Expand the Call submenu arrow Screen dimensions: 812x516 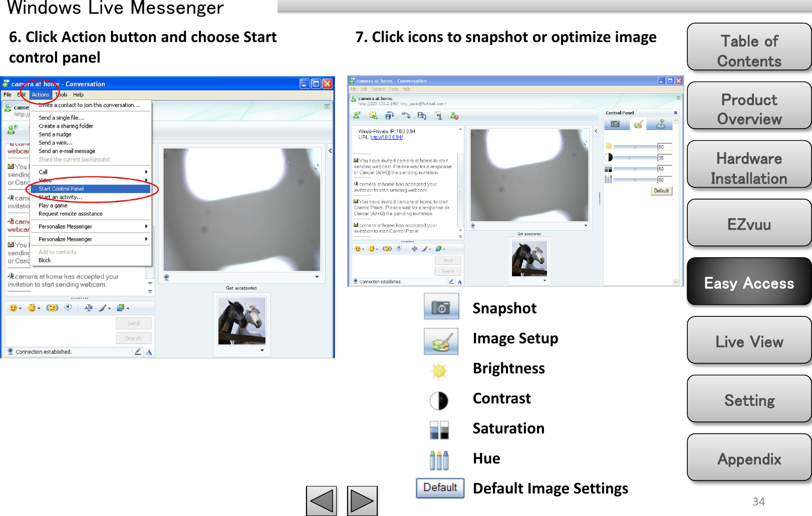point(146,172)
